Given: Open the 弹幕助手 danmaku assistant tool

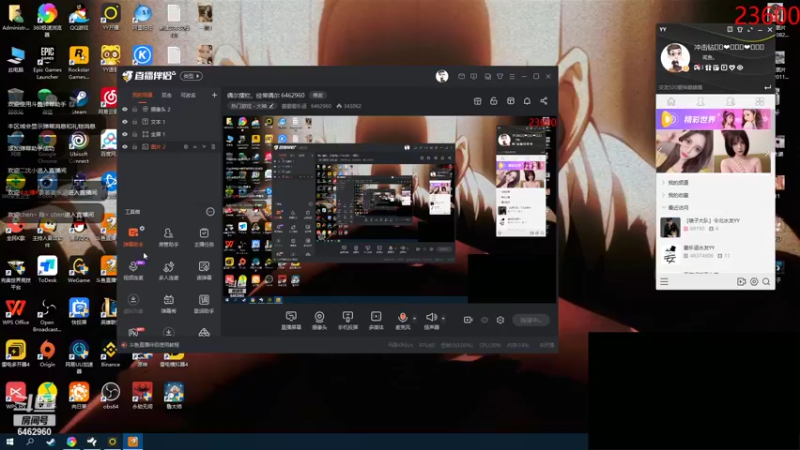Looking at the screenshot, I should [x=133, y=237].
